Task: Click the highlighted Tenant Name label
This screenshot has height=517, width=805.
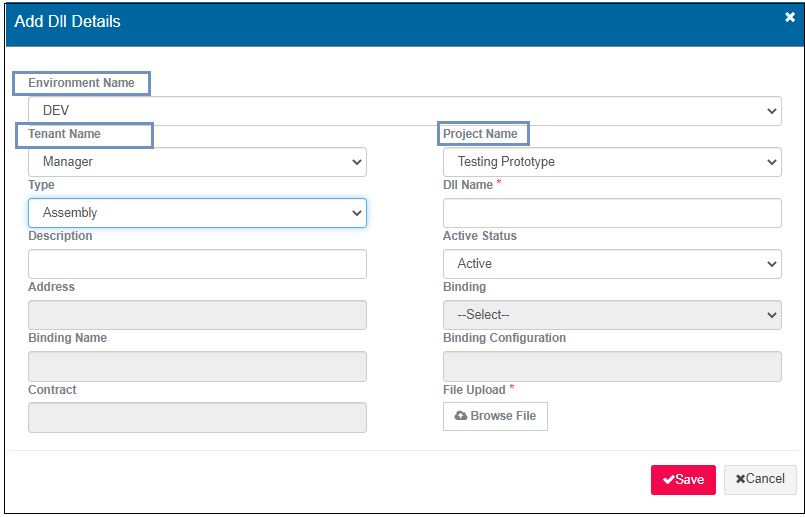Action: [65, 134]
